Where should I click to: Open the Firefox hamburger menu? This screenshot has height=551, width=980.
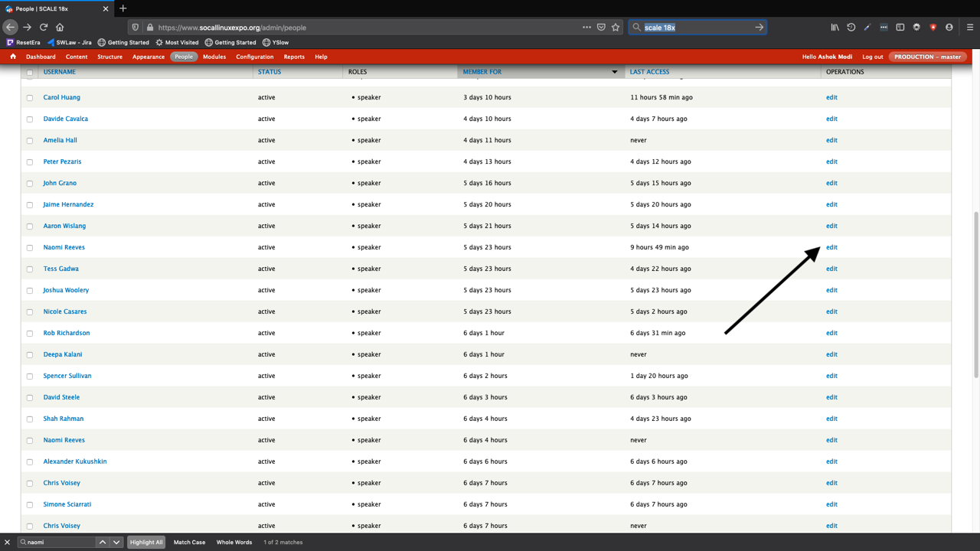click(x=970, y=28)
